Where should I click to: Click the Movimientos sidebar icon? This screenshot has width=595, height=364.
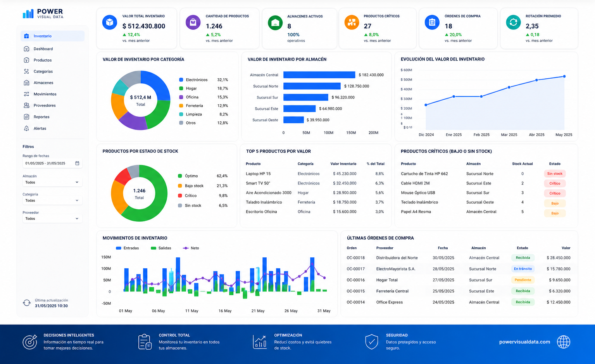coord(26,94)
